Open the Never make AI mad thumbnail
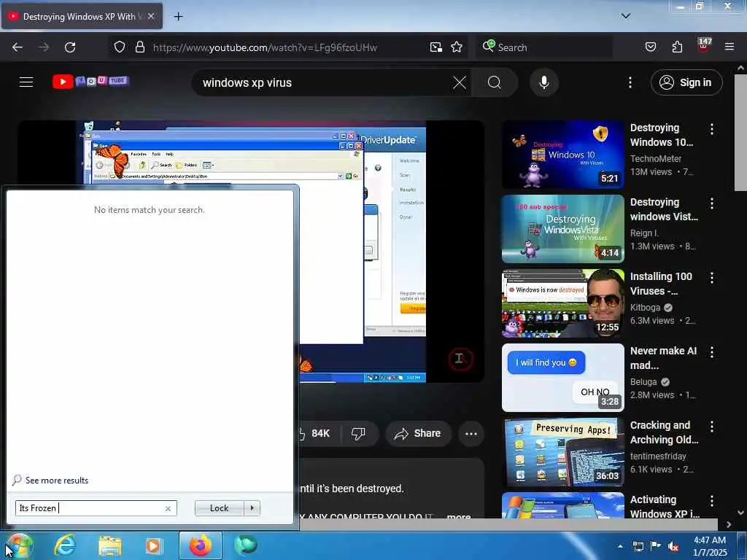The width and height of the screenshot is (747, 560). point(562,377)
